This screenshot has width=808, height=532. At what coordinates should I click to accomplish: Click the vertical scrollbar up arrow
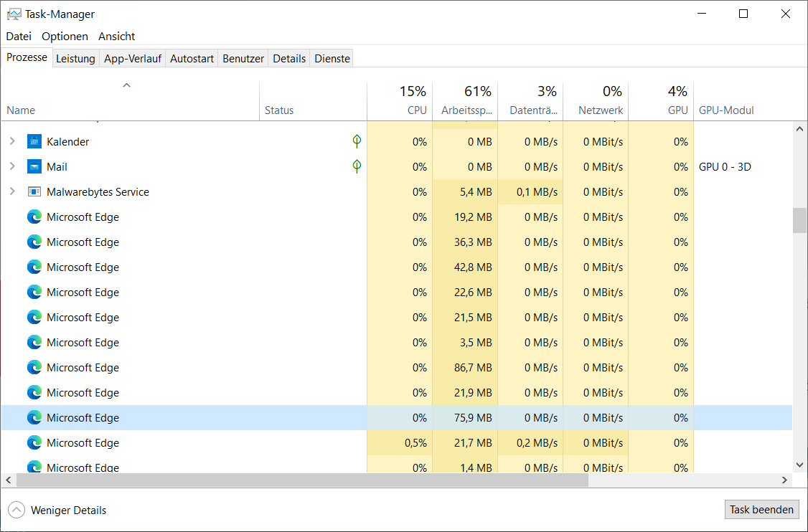pos(800,129)
